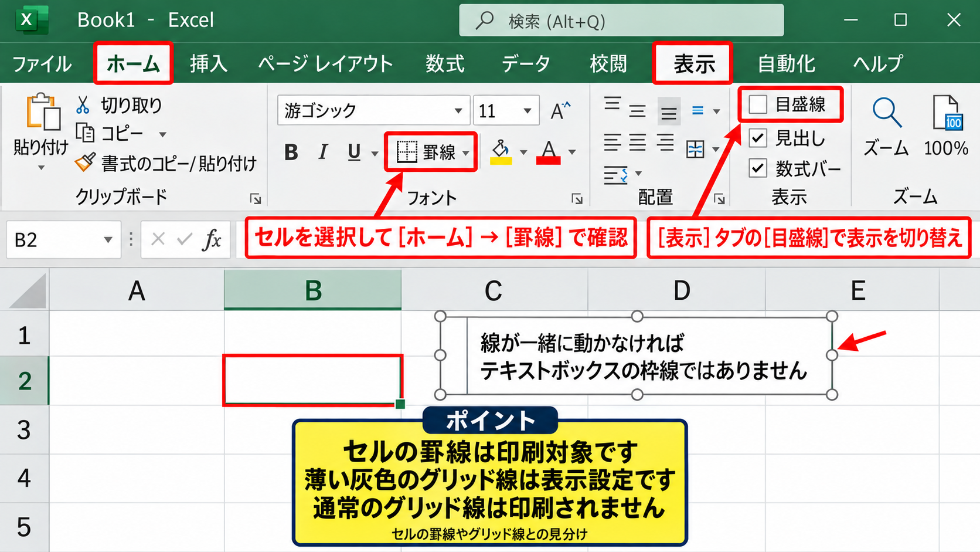Viewport: 980px width, 552px height.
Task: Select the Format Painter brush icon
Action: point(85,162)
